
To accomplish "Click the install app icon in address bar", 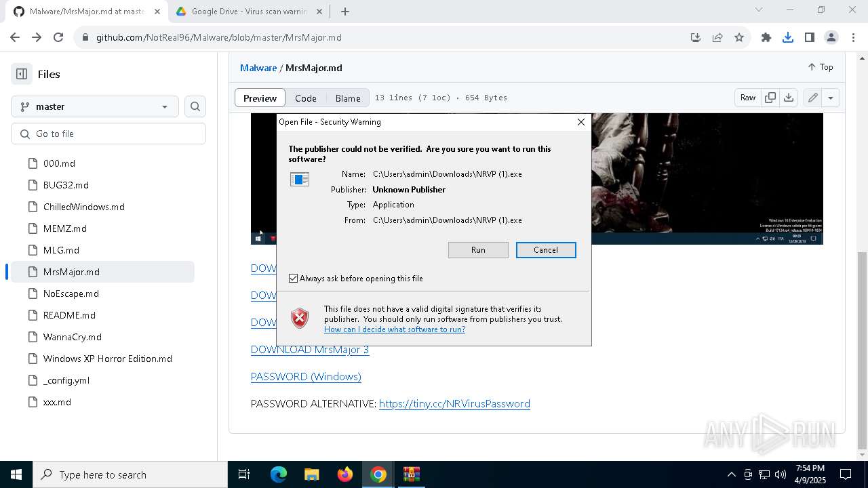I will (696, 38).
